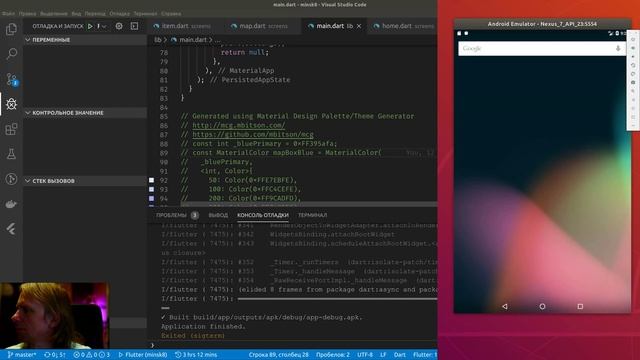Click the main.dart breadcrumb segment
Image resolution: width=640 pixels, height=360 pixels.
[189, 40]
